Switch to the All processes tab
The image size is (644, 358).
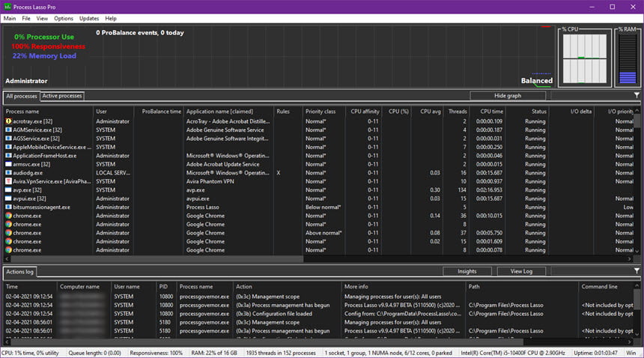(22, 96)
